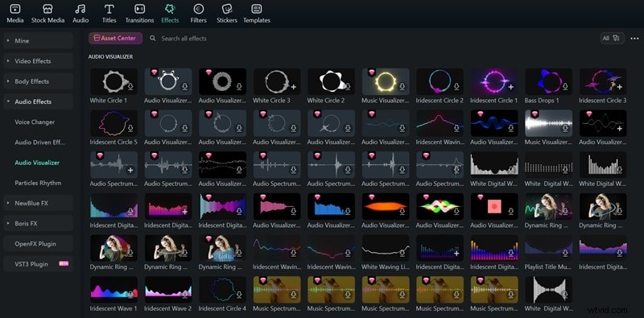
Task: Click the White Circle 1 label
Action: pos(109,101)
